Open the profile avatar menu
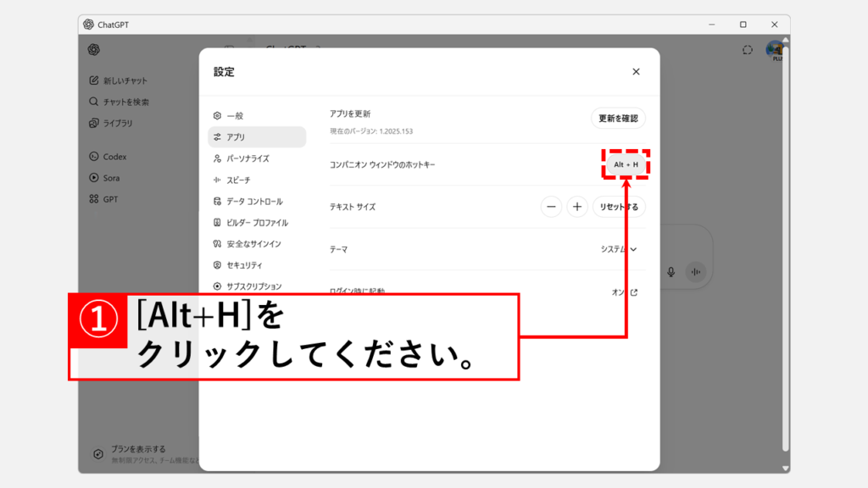868x488 pixels. 775,50
